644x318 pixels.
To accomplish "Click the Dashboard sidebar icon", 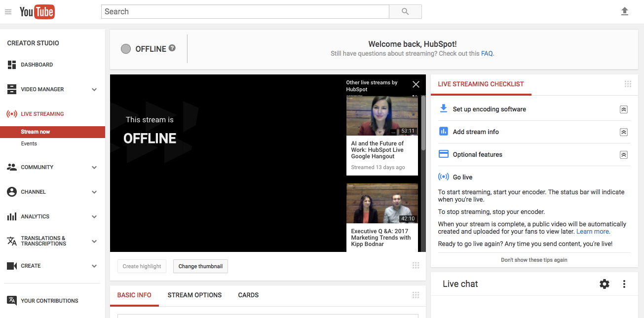I will [12, 65].
